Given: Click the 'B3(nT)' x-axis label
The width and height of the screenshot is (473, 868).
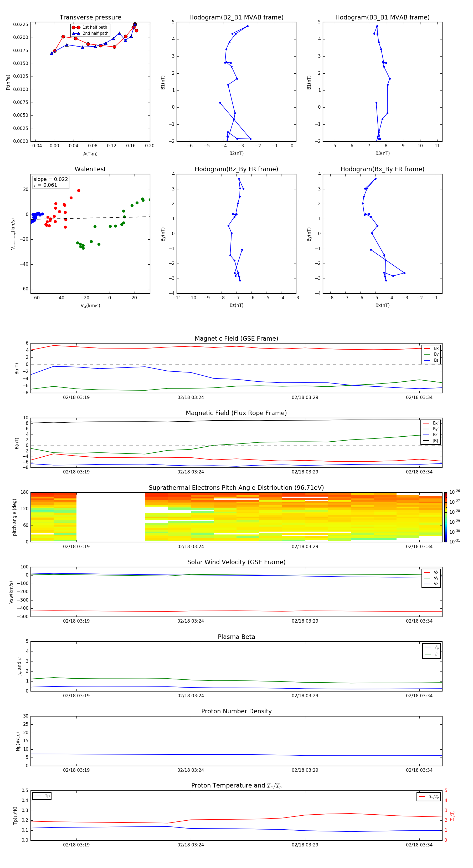Looking at the screenshot, I should [382, 153].
